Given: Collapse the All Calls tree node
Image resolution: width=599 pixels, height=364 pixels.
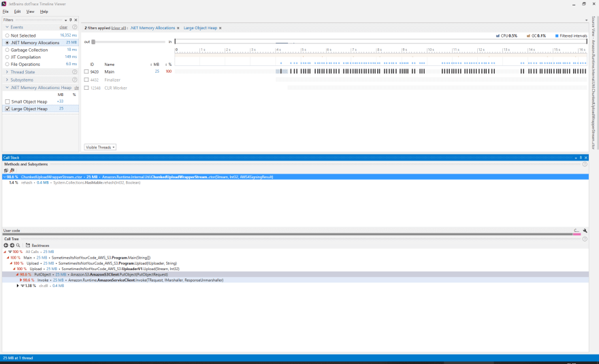Looking at the screenshot, I should (5, 252).
